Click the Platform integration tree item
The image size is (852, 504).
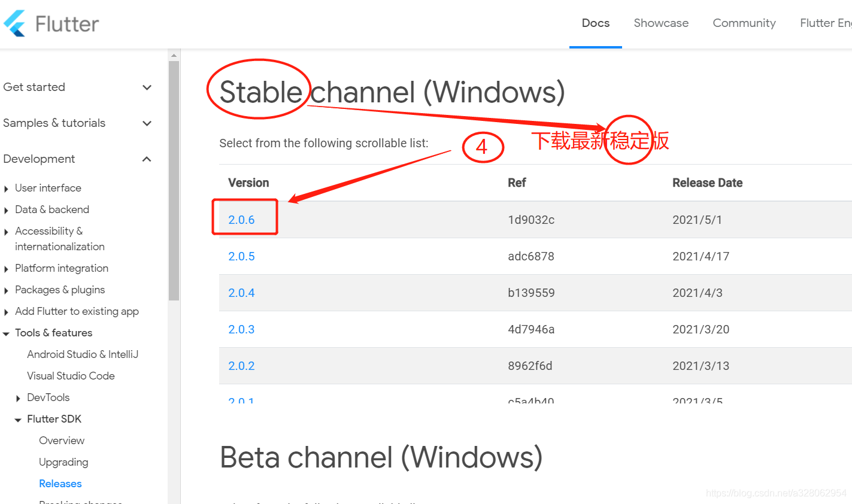tap(62, 268)
